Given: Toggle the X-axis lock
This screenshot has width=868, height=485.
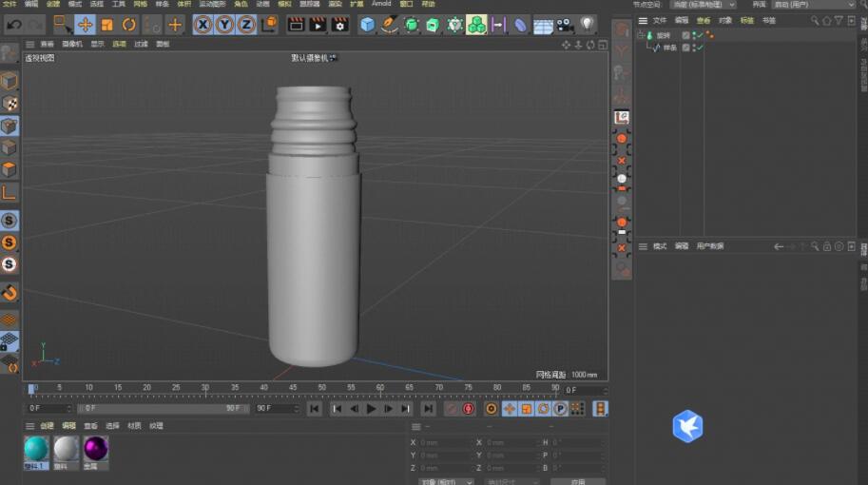Looking at the screenshot, I should coord(203,25).
